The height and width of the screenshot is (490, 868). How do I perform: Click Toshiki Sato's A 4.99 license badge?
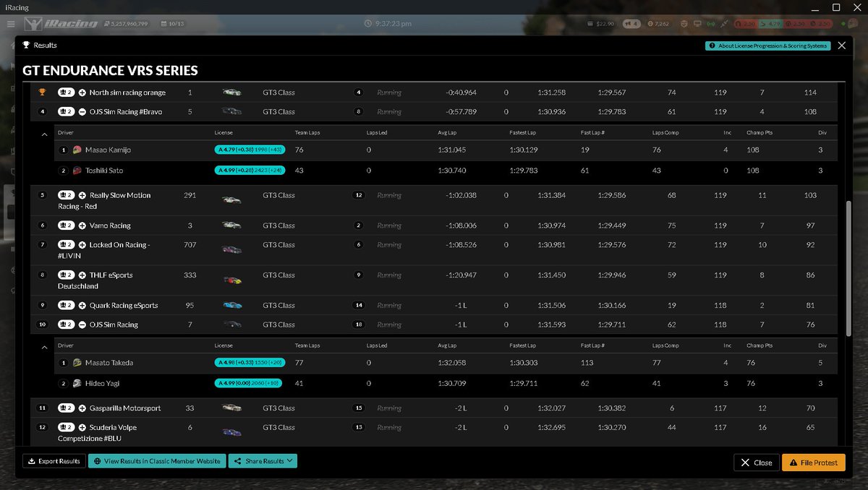(250, 171)
